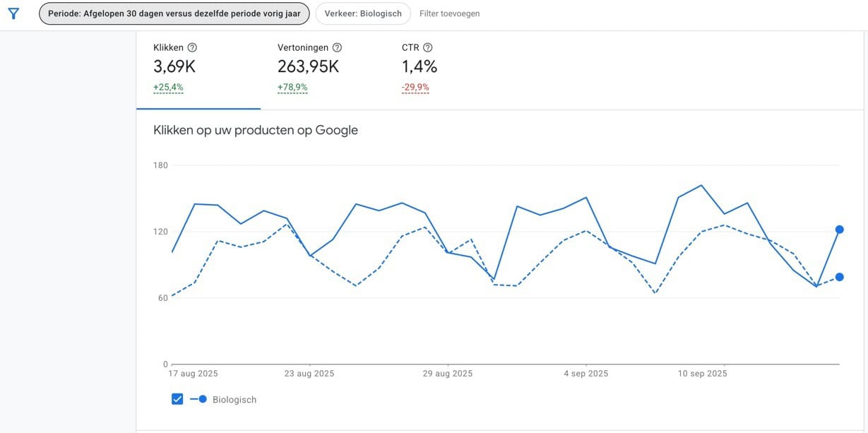Click the blue filter funnel icon
This screenshot has height=433, width=868.
coord(13,13)
